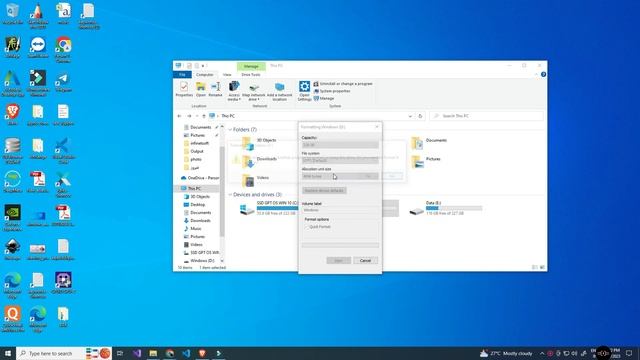Select the Data (E:) drive

click(446, 208)
